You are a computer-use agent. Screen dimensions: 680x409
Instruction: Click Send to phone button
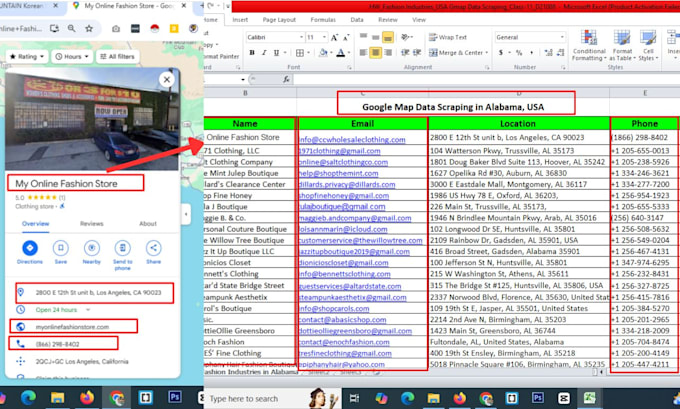pos(123,255)
